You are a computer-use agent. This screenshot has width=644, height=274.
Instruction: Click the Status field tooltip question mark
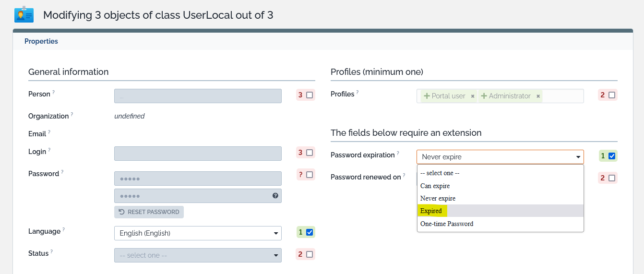click(x=52, y=251)
